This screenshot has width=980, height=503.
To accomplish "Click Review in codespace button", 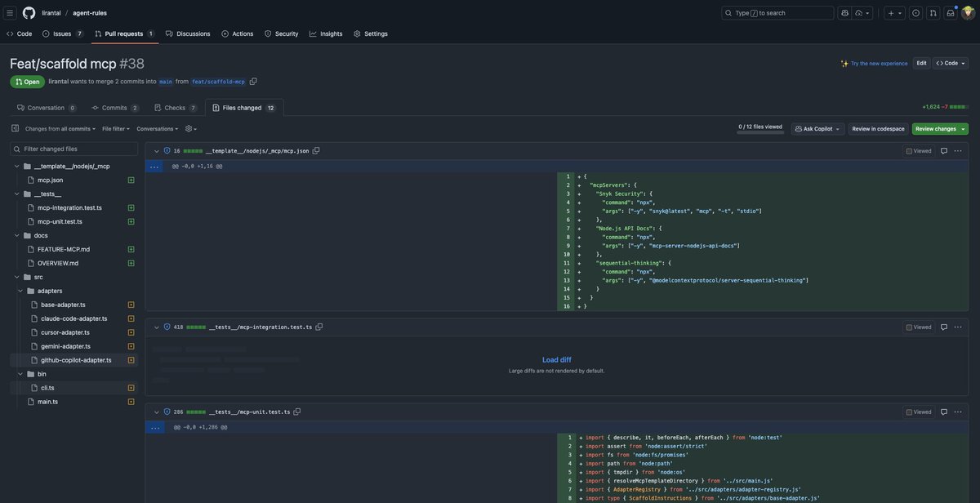I will (878, 129).
